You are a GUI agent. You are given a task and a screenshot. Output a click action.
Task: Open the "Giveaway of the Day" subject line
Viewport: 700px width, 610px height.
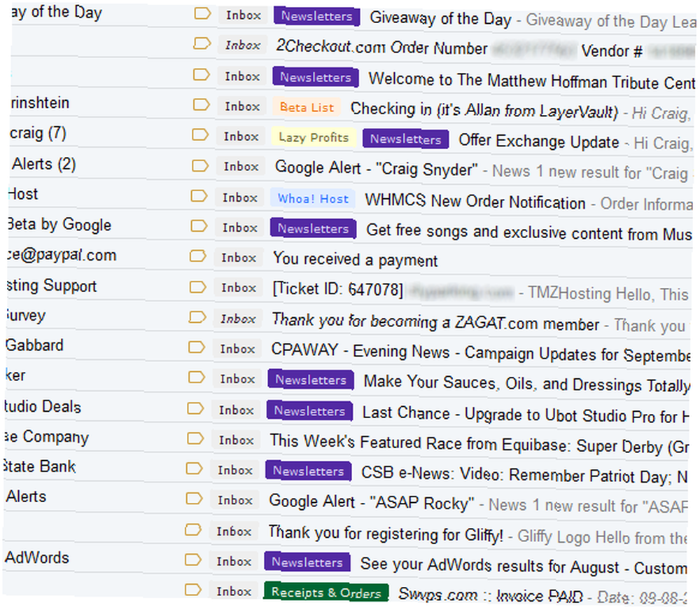point(440,19)
